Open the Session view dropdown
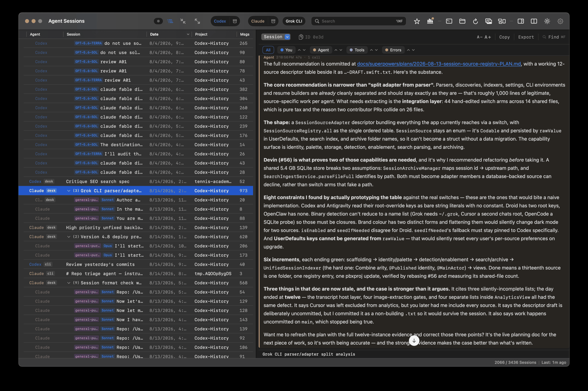 (x=276, y=37)
